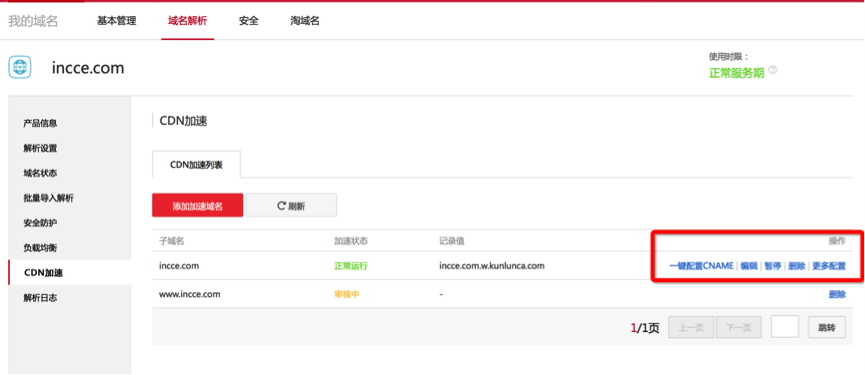
Task: Open 批量导入解析 in the sidebar
Action: (49, 198)
